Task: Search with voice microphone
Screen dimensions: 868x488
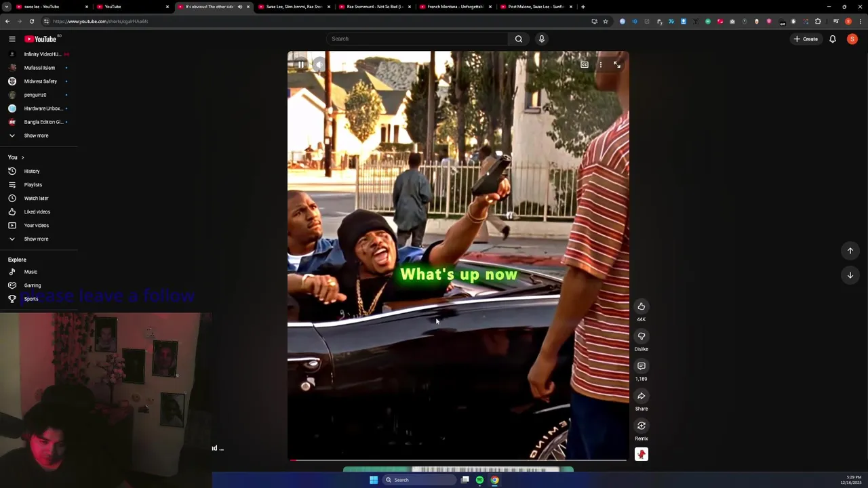Action: click(x=542, y=39)
